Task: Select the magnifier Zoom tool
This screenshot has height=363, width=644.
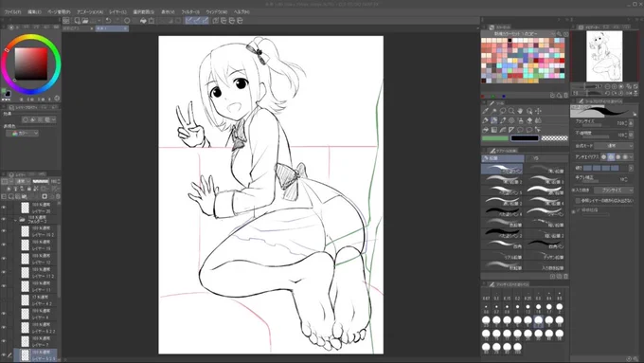Action: click(511, 111)
